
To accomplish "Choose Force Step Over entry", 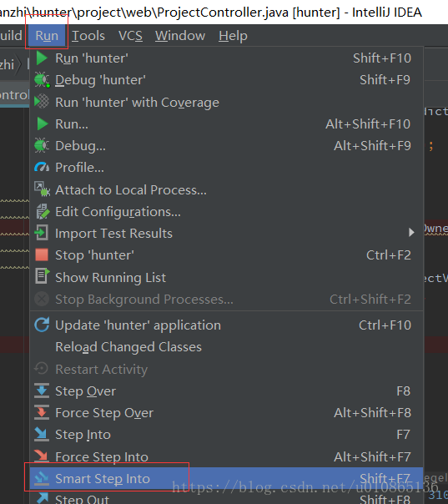I will coord(226,413).
